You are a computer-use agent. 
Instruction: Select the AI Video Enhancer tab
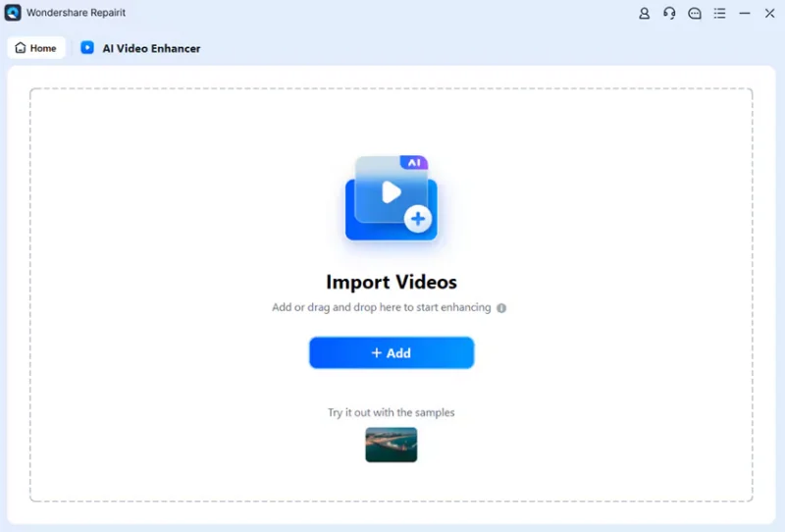coord(150,48)
